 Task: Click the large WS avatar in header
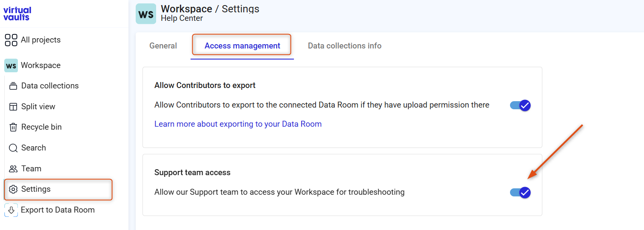click(x=146, y=14)
